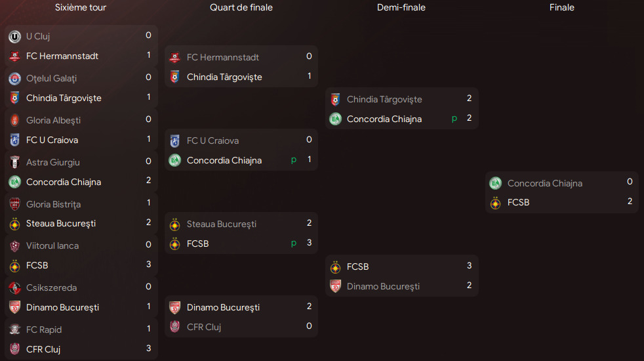Image resolution: width=644 pixels, height=361 pixels.
Task: Click FC Hermannstadt name in Quart de finale
Action: tap(223, 58)
